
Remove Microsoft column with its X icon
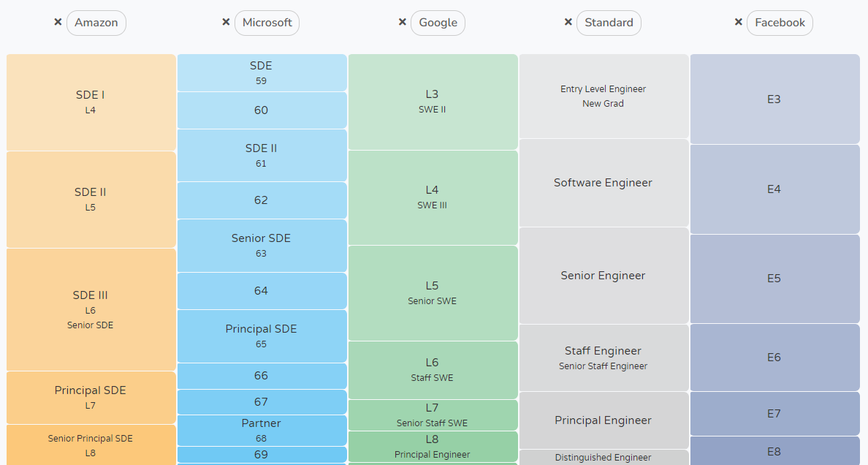[226, 23]
